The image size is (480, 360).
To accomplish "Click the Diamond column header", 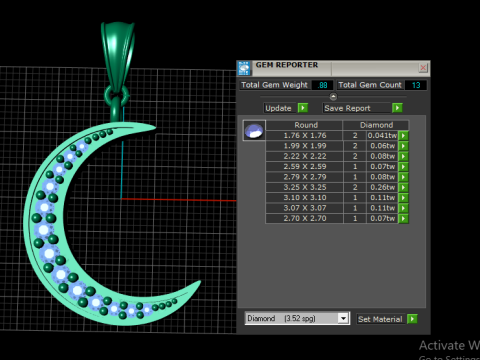I will pos(376,125).
